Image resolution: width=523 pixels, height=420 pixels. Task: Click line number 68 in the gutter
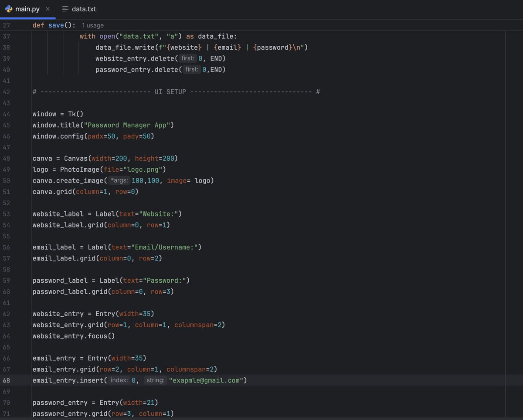6,380
